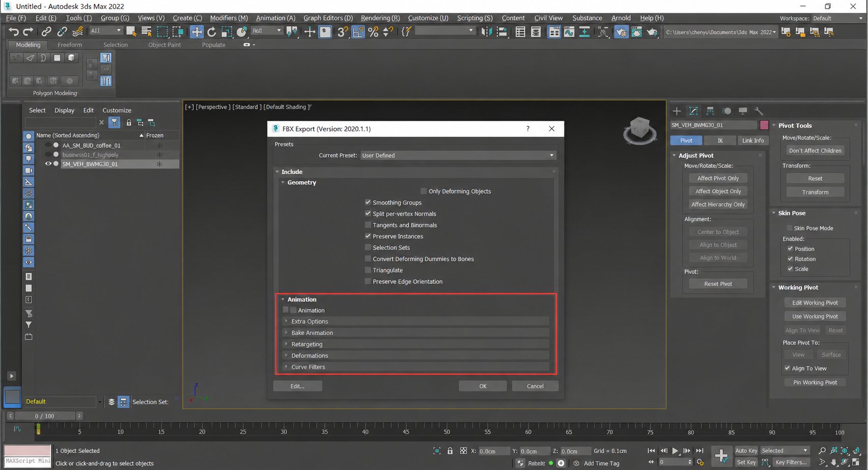Click the Unlink Selection tool

click(62, 32)
